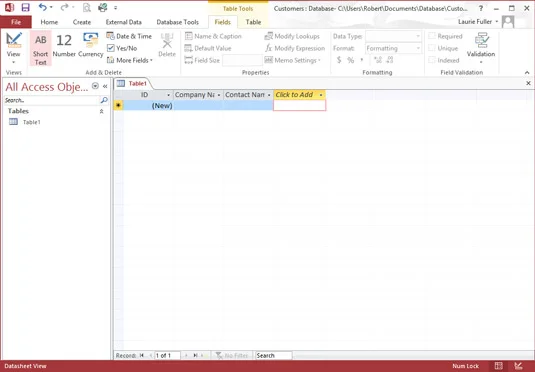Collapse the navigation pane with shutter button

click(x=105, y=86)
